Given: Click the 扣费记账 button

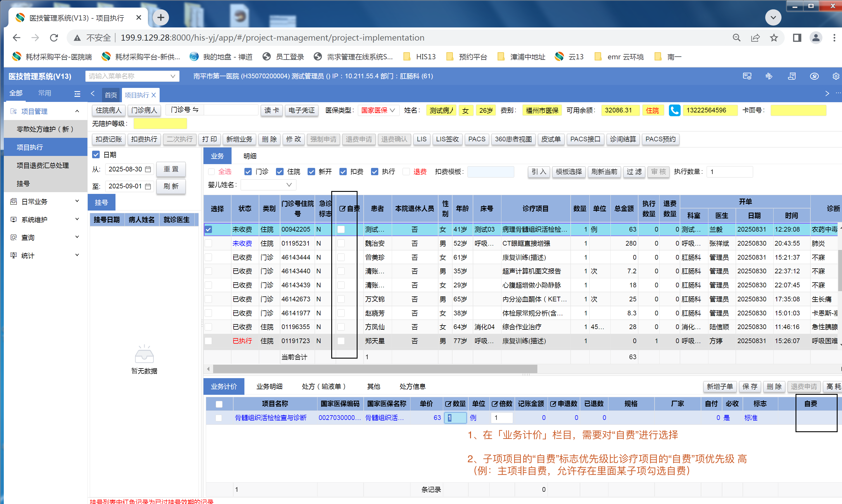Looking at the screenshot, I should click(x=108, y=139).
